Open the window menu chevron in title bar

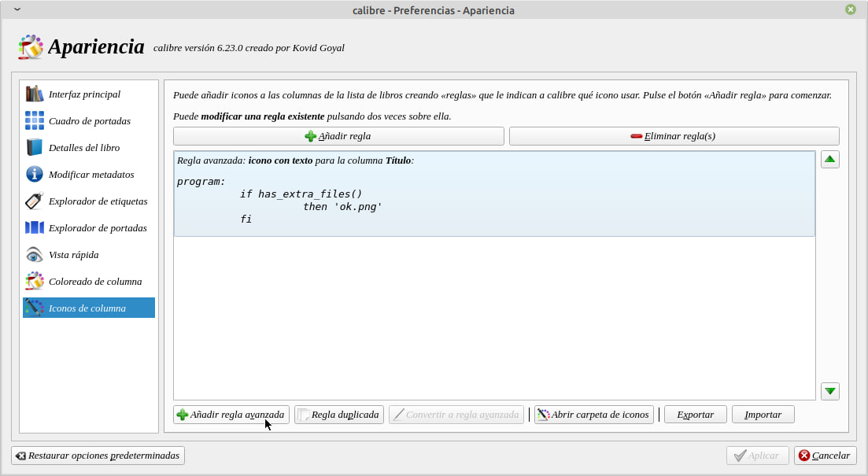point(17,9)
